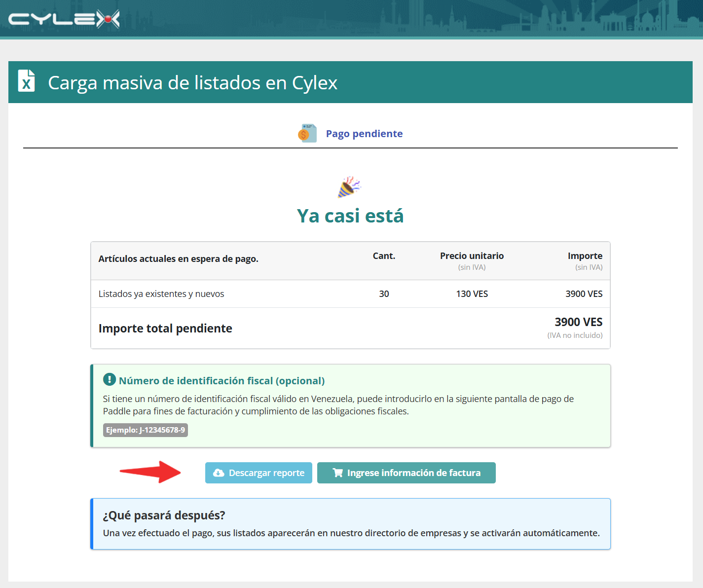This screenshot has height=588, width=703.
Task: Click the Cylex logo in the header
Action: pos(64,19)
